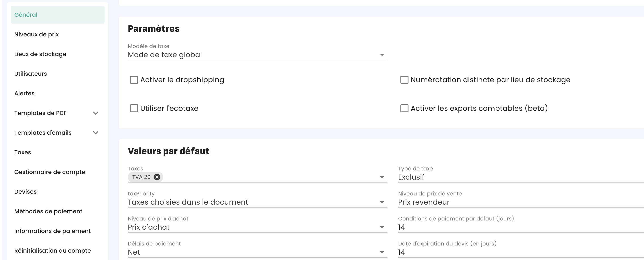
Task: Expand Templates d'emails submenu chevron
Action: coord(95,133)
